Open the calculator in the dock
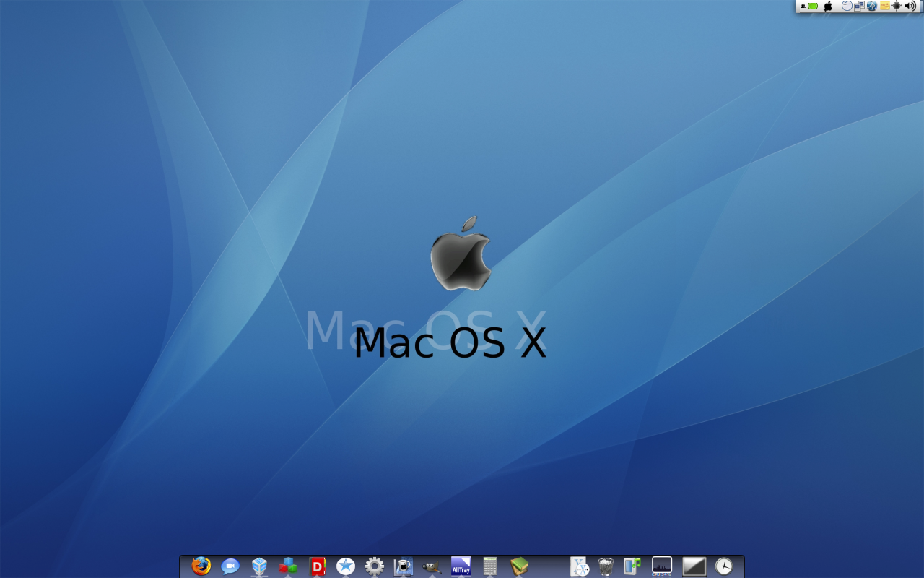Image resolution: width=924 pixels, height=578 pixels. [490, 566]
